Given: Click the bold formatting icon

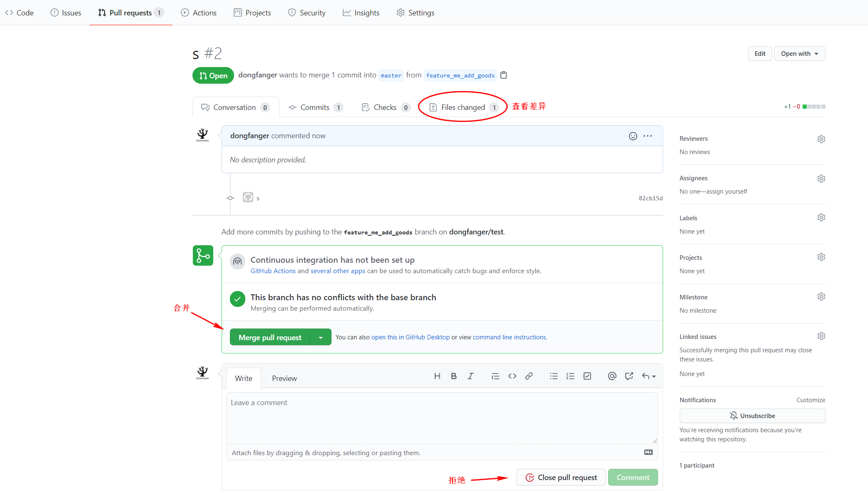Looking at the screenshot, I should (454, 376).
